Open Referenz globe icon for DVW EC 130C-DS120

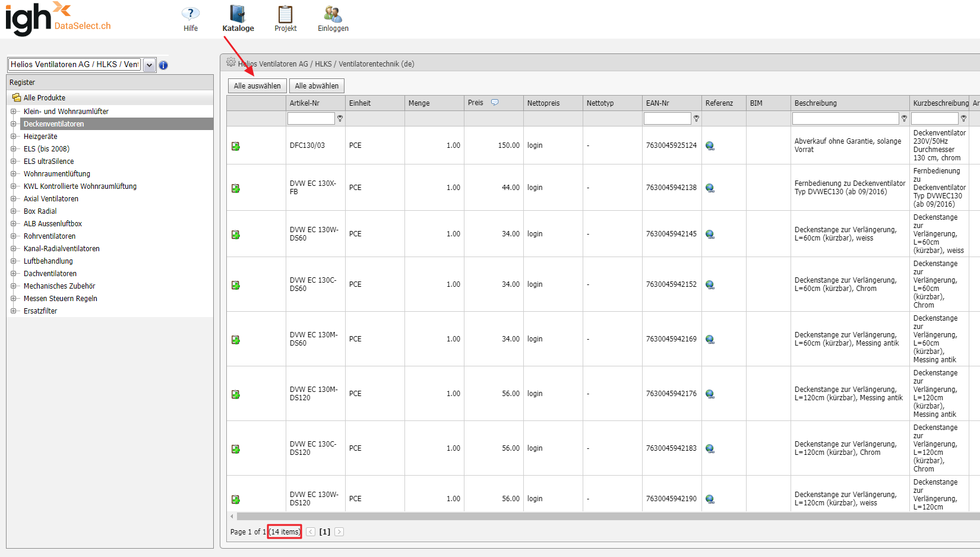(710, 449)
